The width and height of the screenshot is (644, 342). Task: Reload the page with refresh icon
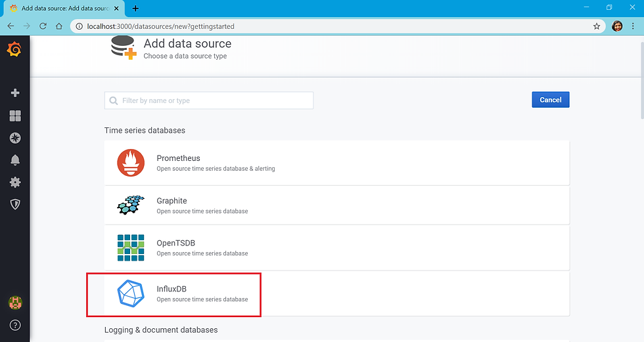tap(43, 26)
